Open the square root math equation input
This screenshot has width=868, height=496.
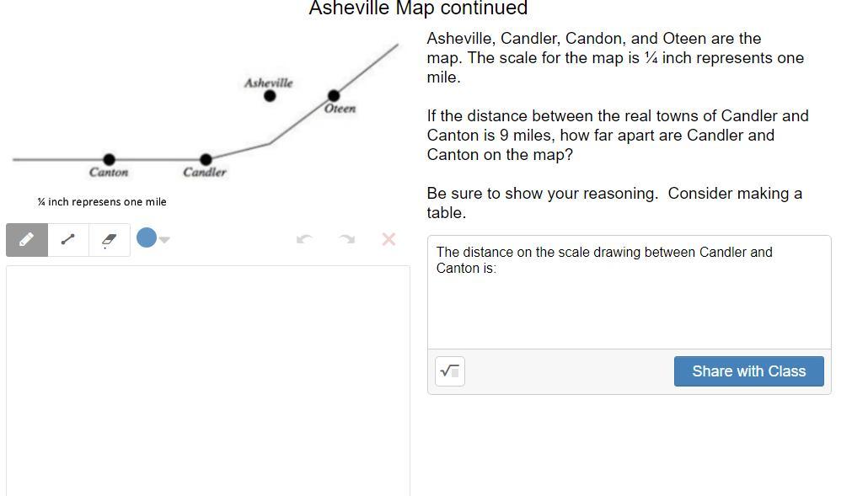pos(449,371)
